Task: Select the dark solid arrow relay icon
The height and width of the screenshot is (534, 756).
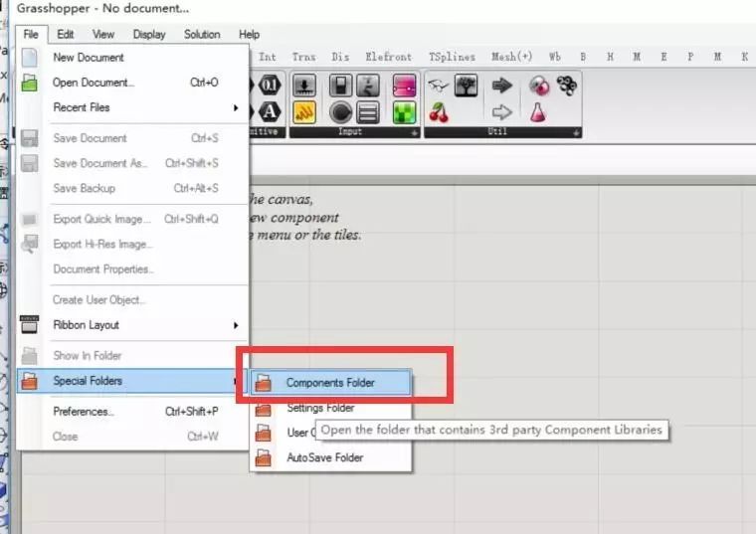Action: [502, 86]
